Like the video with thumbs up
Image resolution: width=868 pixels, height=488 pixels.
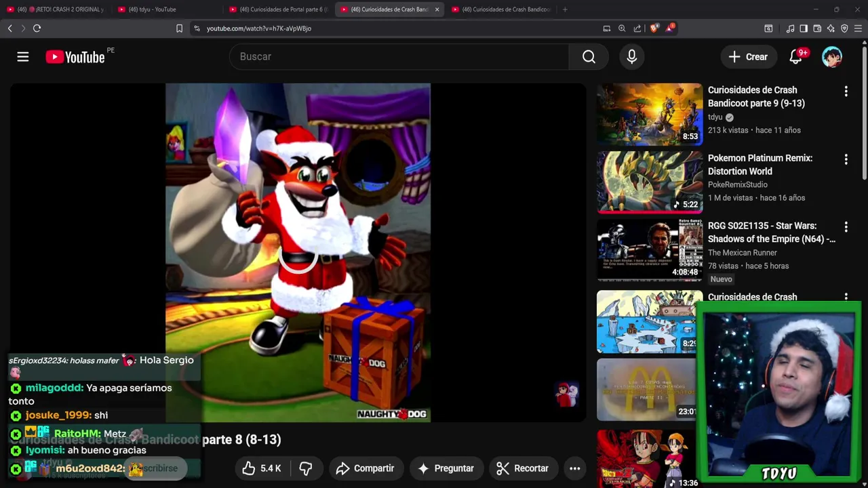point(249,468)
